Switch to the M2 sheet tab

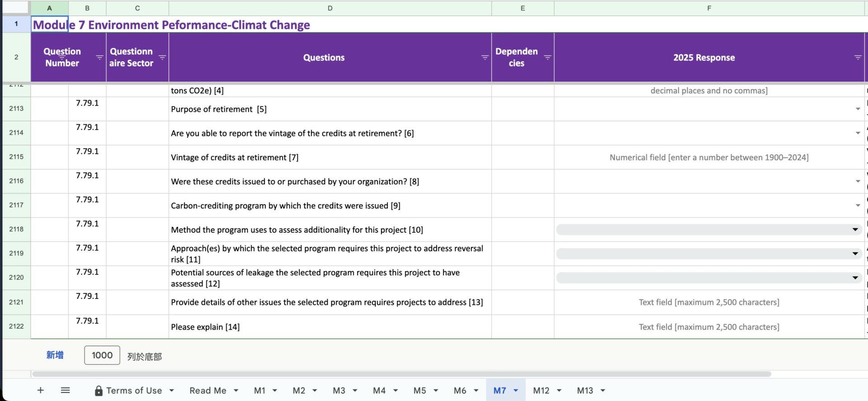pos(299,391)
